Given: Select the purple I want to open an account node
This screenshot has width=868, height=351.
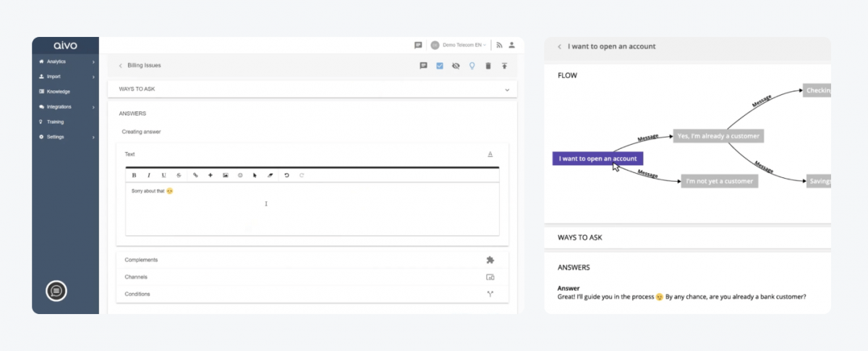Looking at the screenshot, I should point(597,158).
